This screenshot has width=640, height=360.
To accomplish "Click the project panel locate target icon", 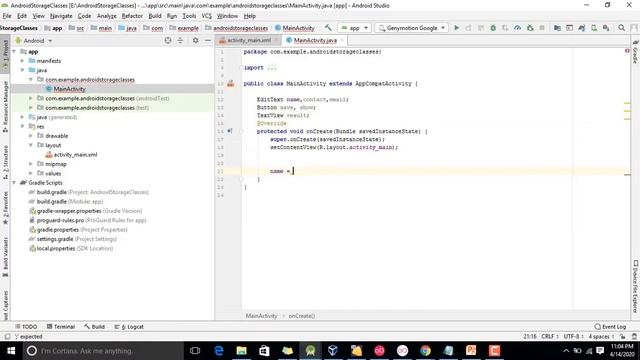I will [x=168, y=40].
